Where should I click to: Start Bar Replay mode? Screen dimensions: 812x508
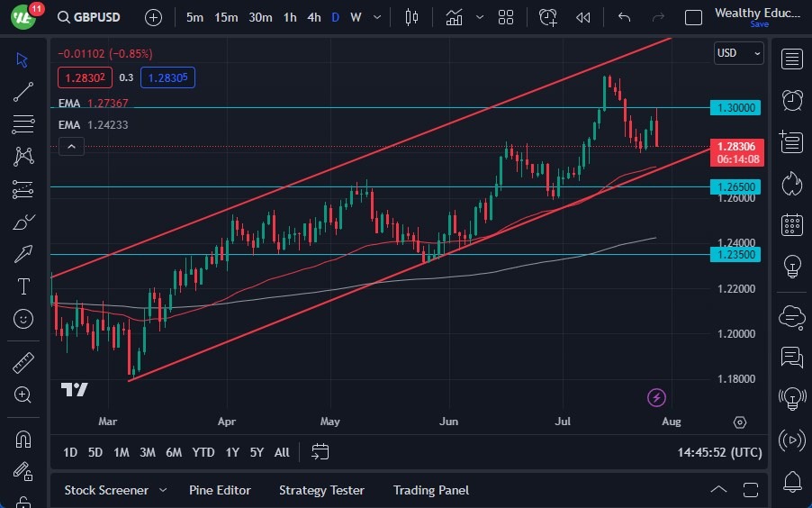(582, 17)
